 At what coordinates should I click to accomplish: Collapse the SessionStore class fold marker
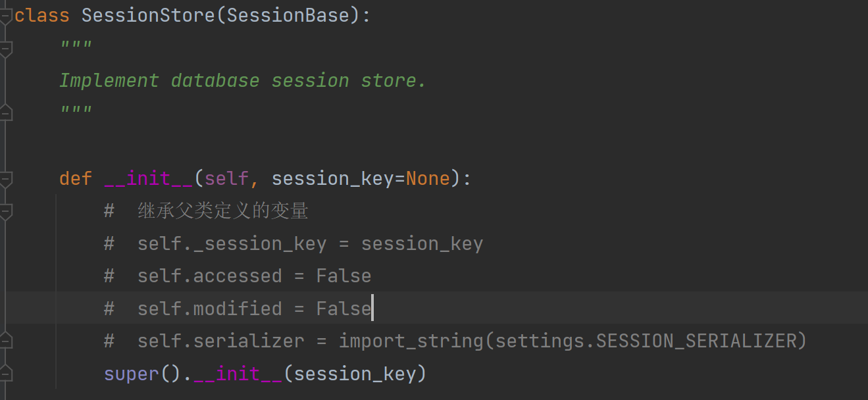pyautogui.click(x=5, y=16)
